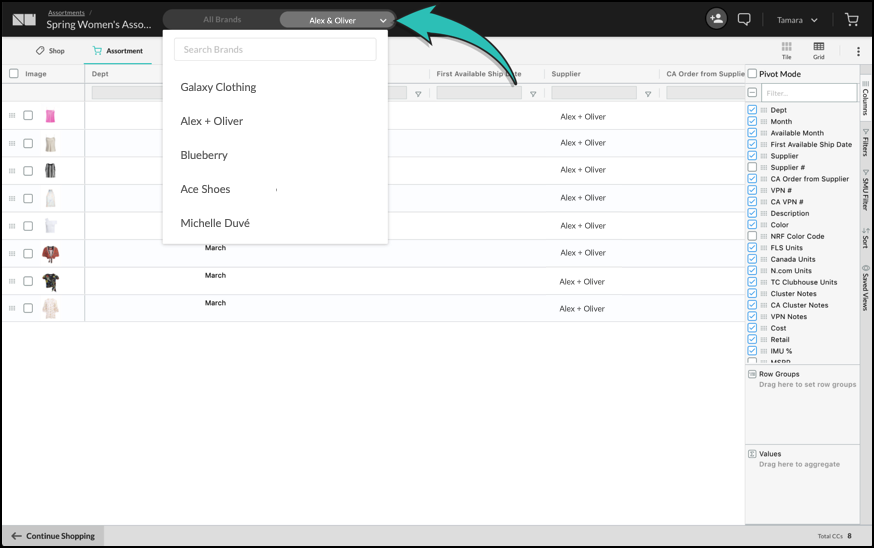Check the box for the pink top row
Image resolution: width=874 pixels, height=548 pixels.
point(28,115)
